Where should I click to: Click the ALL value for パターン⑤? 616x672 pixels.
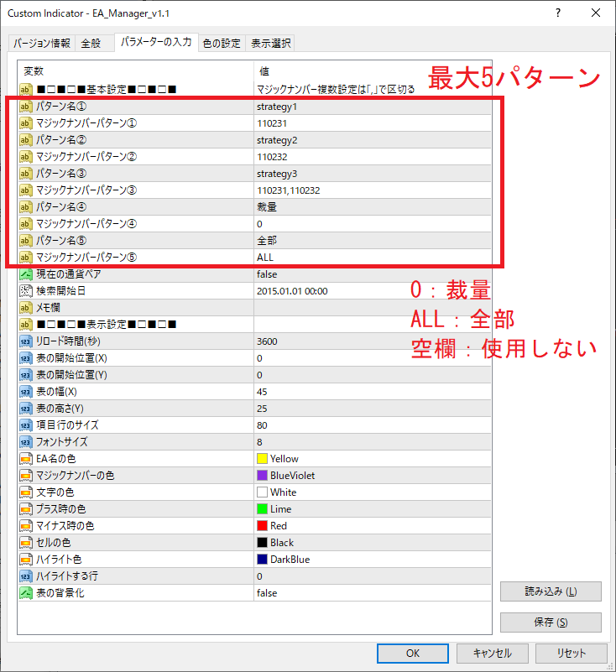[373, 258]
